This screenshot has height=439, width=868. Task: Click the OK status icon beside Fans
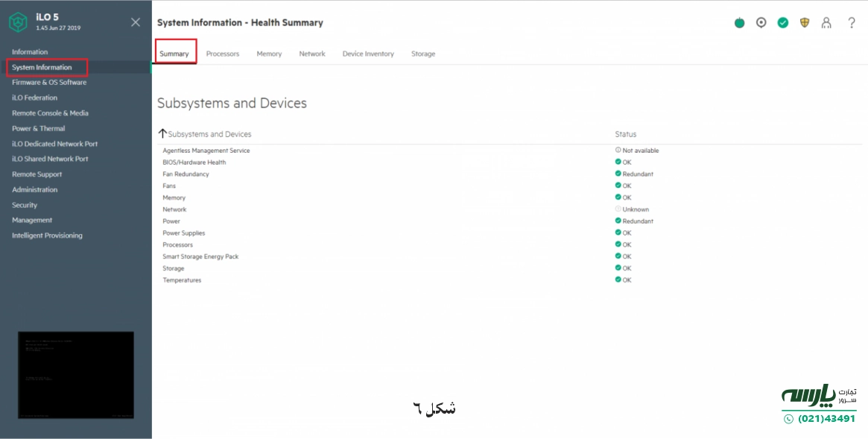click(x=618, y=186)
